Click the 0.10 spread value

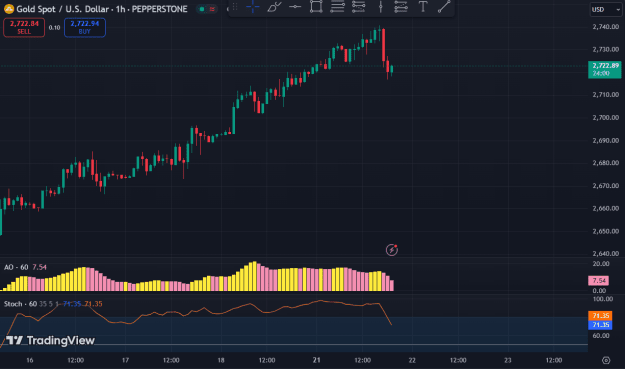(54, 27)
